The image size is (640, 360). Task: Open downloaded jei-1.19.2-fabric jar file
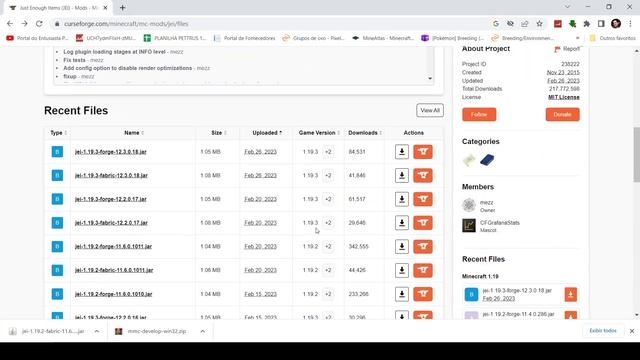[x=48, y=331]
